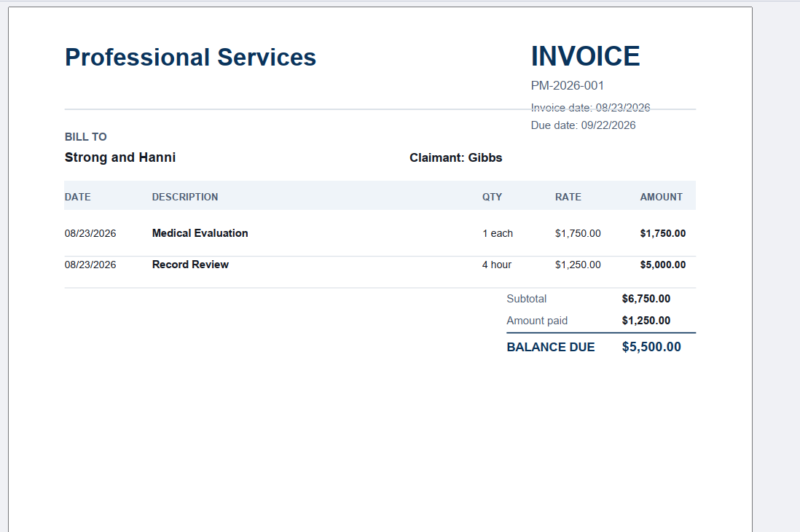
Task: Click the Due date 09/22/2026 line
Action: pyautogui.click(x=583, y=125)
